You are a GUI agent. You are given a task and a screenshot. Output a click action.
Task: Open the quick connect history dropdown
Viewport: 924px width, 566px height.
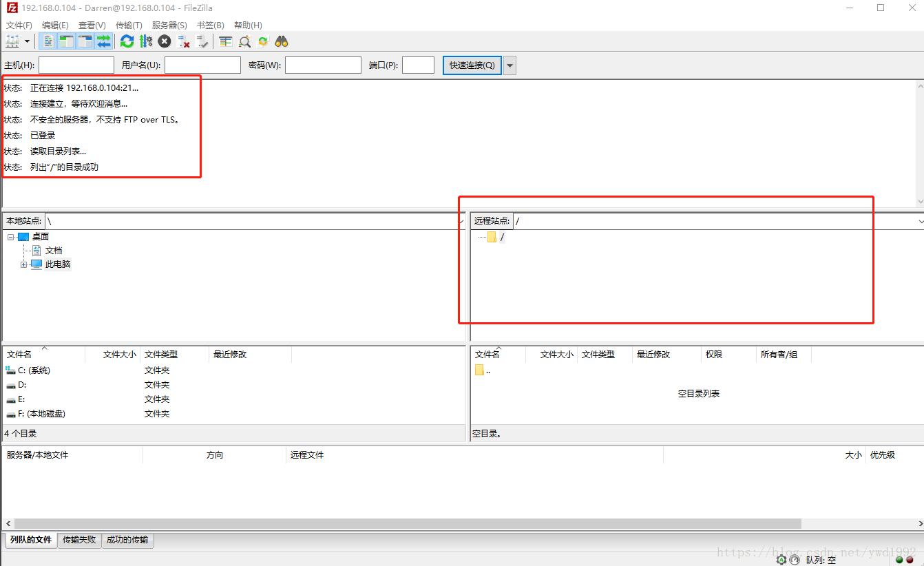click(510, 65)
